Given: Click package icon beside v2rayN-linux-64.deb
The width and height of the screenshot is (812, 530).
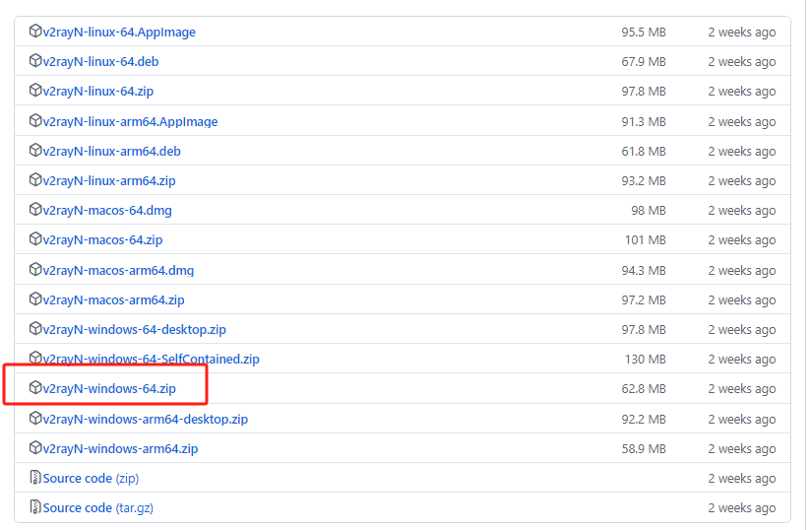Looking at the screenshot, I should click(x=35, y=61).
